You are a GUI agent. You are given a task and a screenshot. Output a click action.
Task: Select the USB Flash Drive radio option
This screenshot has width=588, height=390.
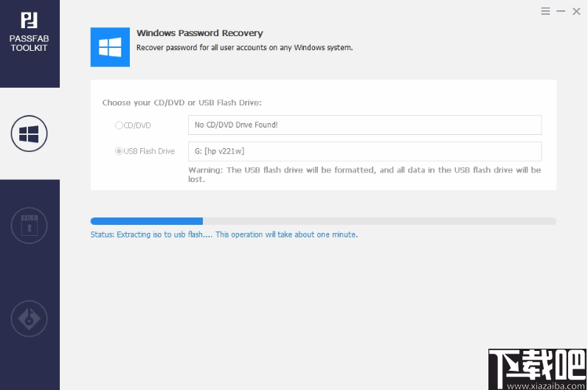119,151
